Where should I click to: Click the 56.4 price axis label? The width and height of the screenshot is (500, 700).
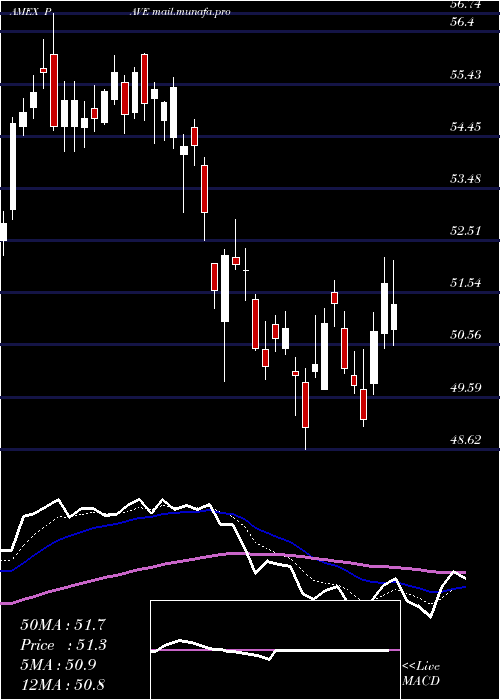(x=462, y=22)
